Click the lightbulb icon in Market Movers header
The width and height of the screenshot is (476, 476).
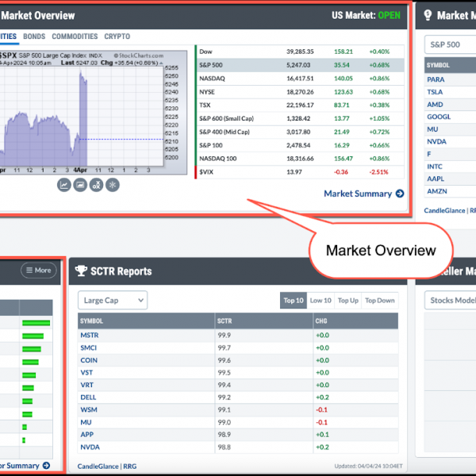[428, 15]
